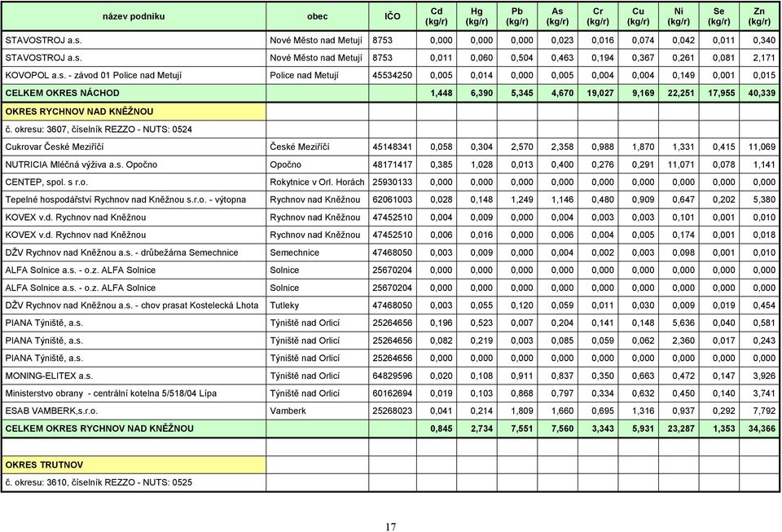Click 'CELKEM OKRES NÁCHOD' total row label
This screenshot has height=532, width=782.
[63, 93]
